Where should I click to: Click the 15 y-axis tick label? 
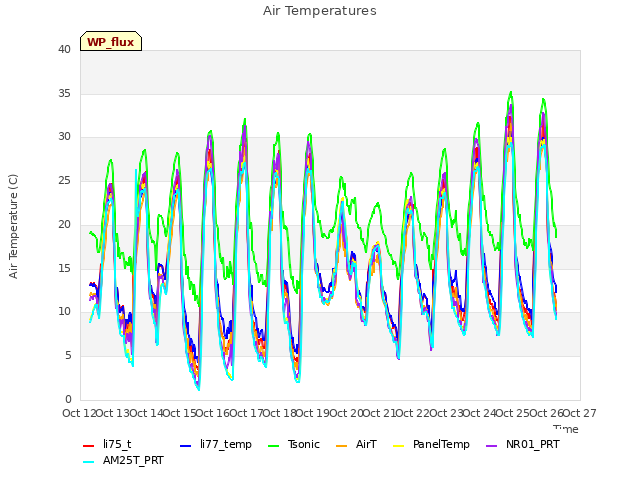(x=64, y=268)
